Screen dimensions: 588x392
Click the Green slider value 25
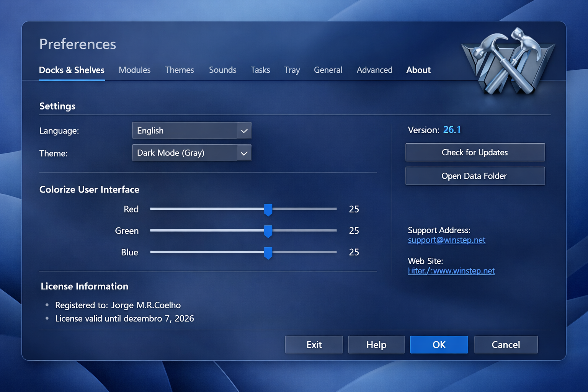point(354,230)
